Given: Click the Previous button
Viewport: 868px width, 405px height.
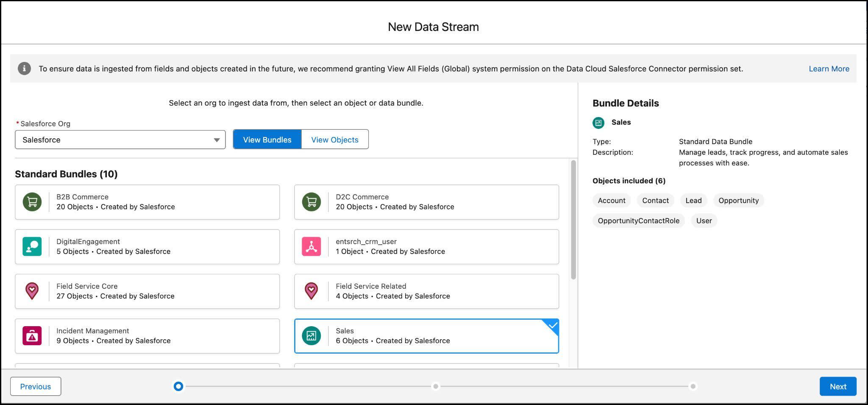Looking at the screenshot, I should 36,386.
